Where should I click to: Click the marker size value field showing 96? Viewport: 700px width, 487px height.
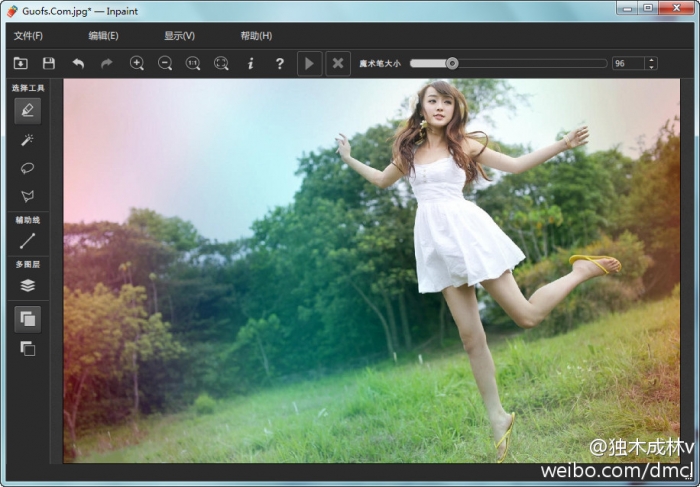pos(628,63)
